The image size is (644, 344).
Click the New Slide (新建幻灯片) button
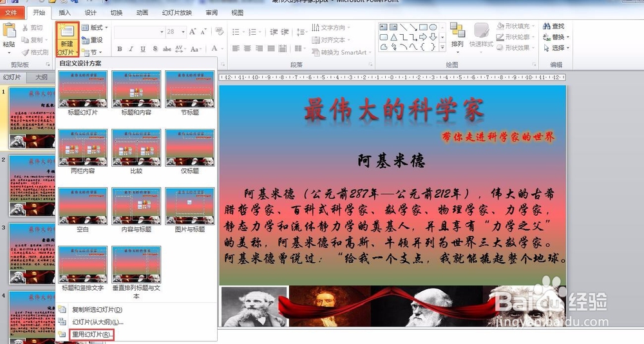(x=67, y=39)
